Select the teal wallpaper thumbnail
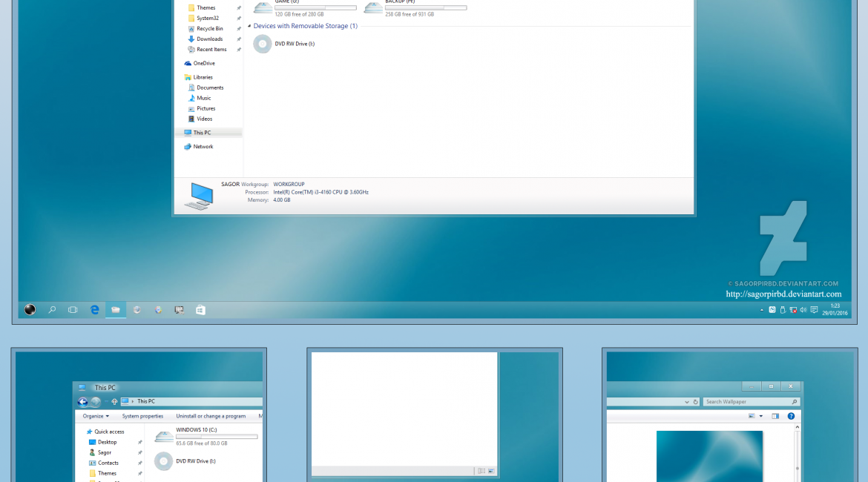Screen dimensions: 868x482 coord(710,457)
